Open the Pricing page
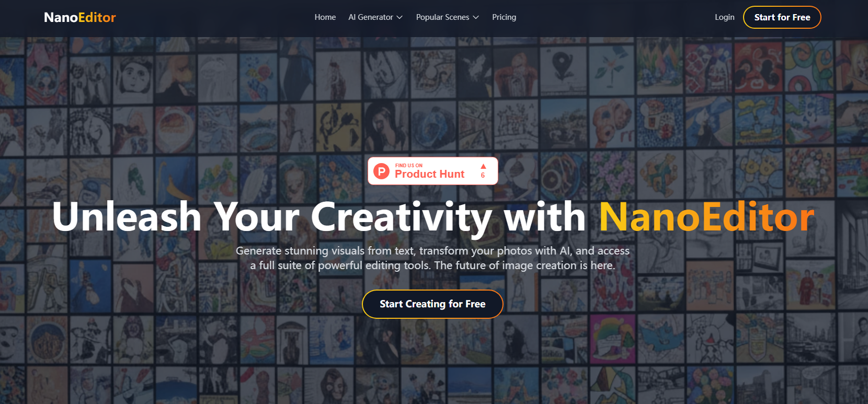This screenshot has width=868, height=404. [x=504, y=17]
